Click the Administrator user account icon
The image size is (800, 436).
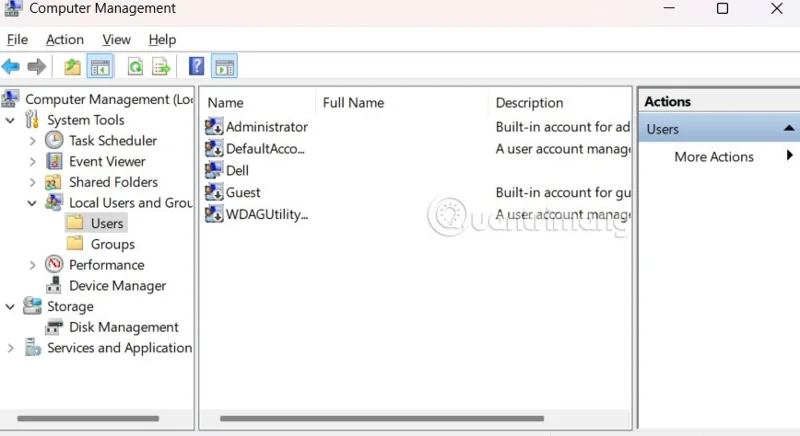click(x=214, y=126)
